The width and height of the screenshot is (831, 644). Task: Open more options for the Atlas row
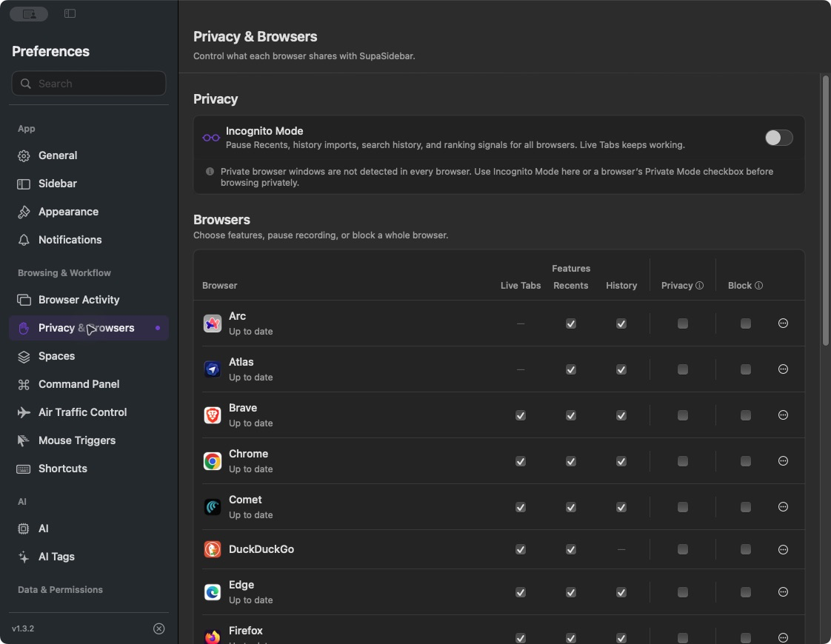tap(783, 369)
